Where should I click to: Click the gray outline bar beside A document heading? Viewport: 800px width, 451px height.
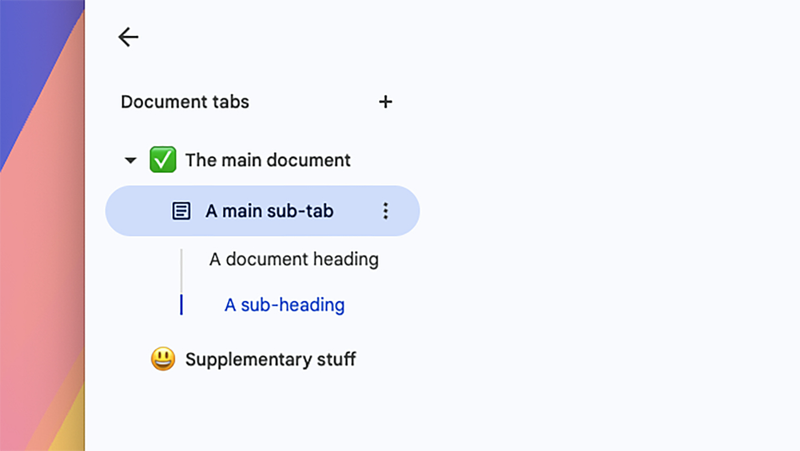pos(181,268)
